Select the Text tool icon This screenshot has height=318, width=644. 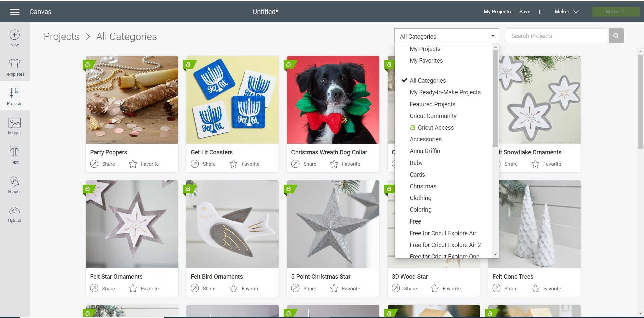(14, 152)
